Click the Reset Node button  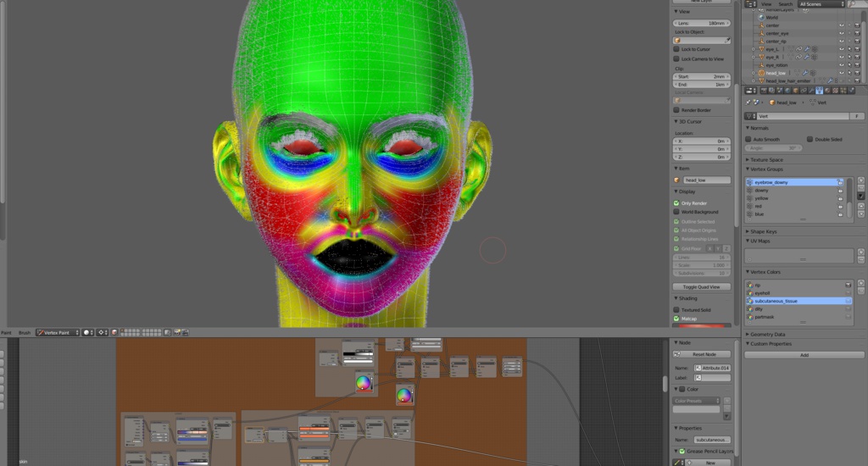[701, 354]
